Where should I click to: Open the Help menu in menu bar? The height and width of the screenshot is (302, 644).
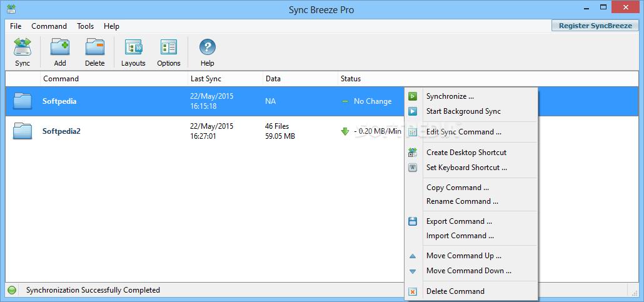pos(111,26)
